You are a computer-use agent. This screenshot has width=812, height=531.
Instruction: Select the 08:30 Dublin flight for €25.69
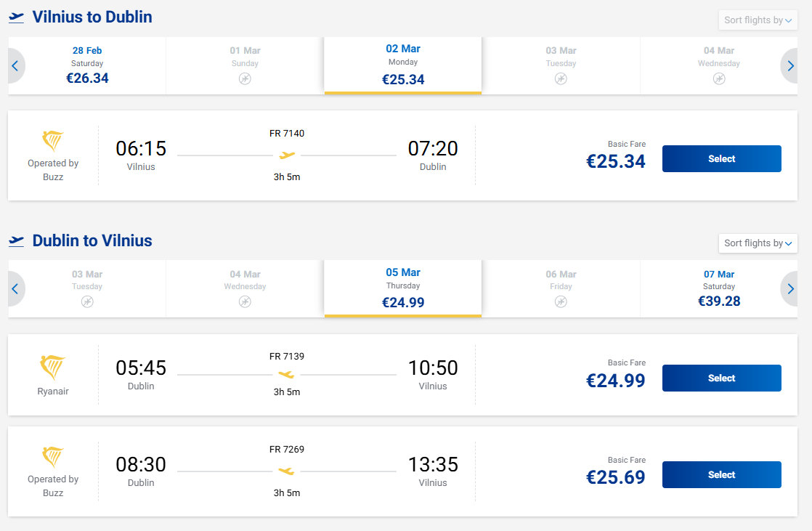[721, 475]
